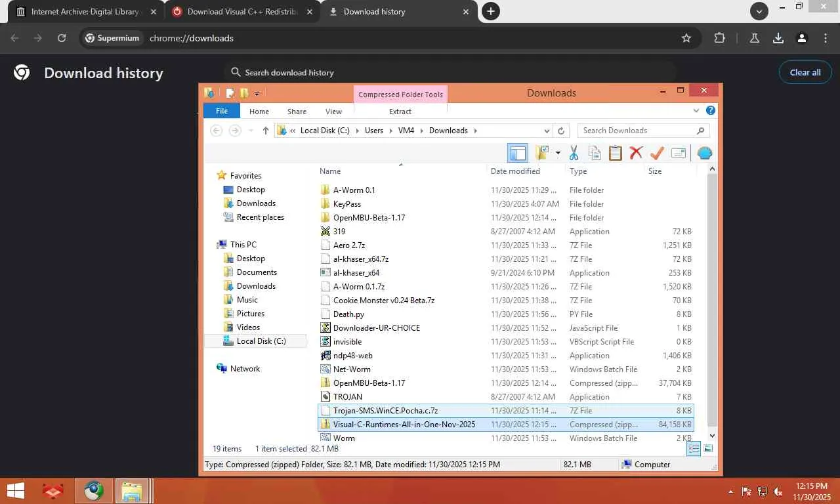Select the ndp48-web installer icon
840x504 pixels.
325,356
